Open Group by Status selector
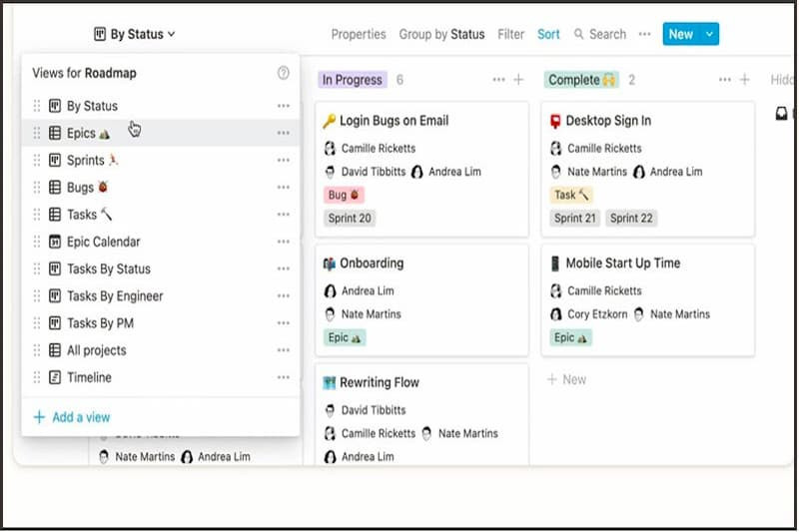Image resolution: width=799 pixels, height=532 pixels. (x=441, y=34)
